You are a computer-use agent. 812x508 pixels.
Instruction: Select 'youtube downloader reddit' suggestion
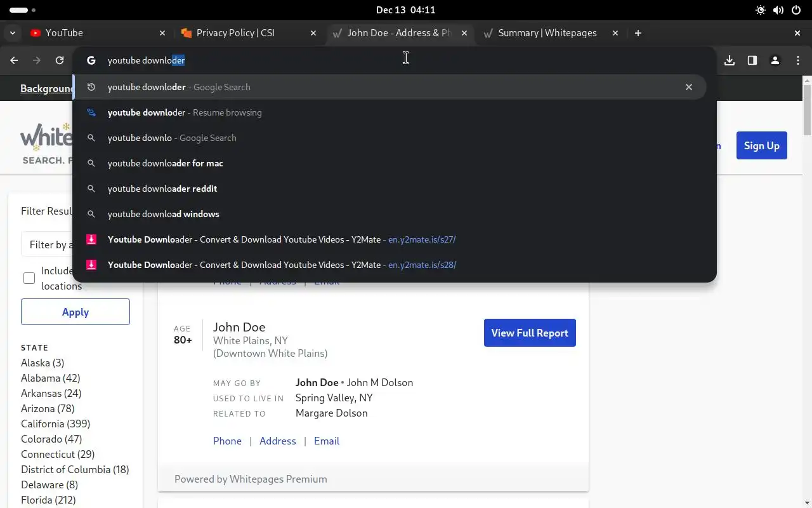[x=390, y=189]
